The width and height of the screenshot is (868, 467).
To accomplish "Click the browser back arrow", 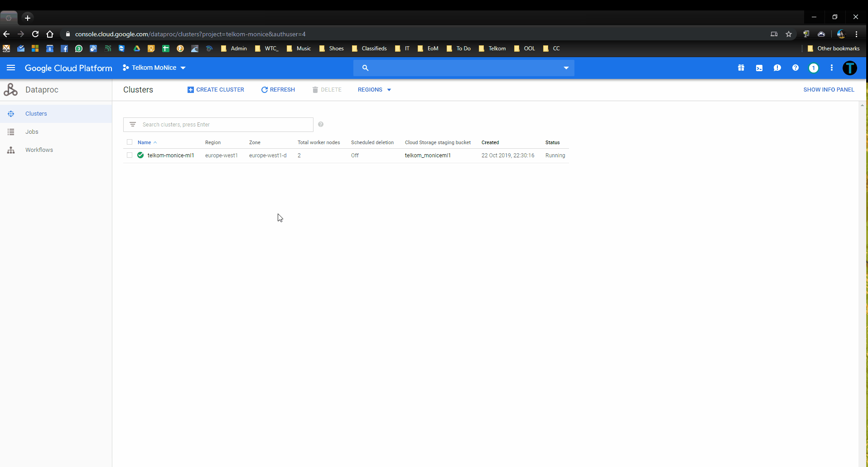I will coord(6,34).
